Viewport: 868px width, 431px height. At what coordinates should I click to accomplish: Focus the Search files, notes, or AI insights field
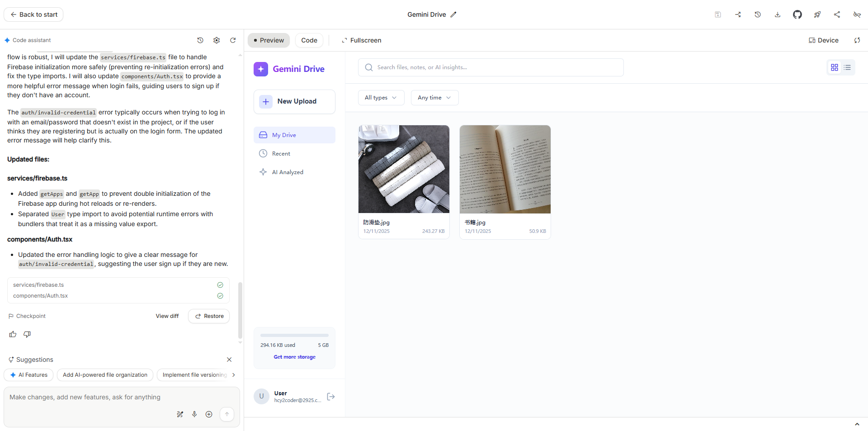[491, 67]
